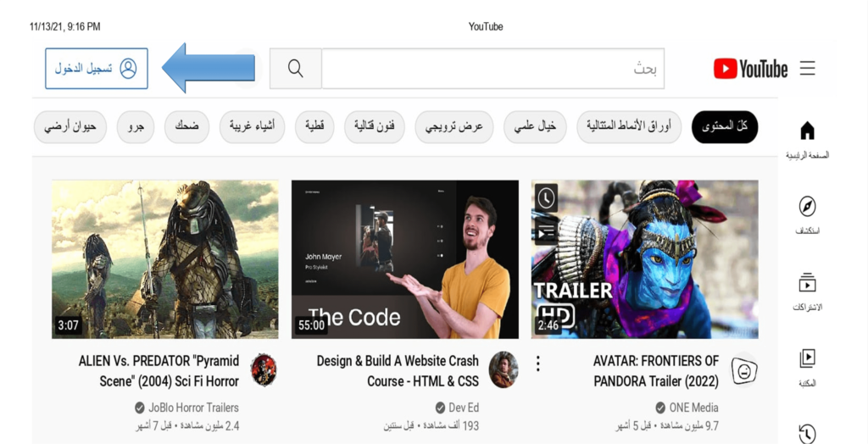The width and height of the screenshot is (868, 444).
Task: Open 'AVATAR: FRONTIERS OF PANDORA Trailer' title
Action: 656,371
